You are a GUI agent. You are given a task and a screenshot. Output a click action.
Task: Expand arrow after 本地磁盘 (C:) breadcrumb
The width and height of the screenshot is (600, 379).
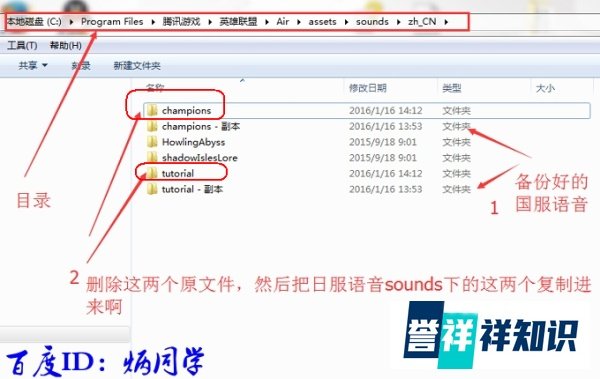(71, 22)
